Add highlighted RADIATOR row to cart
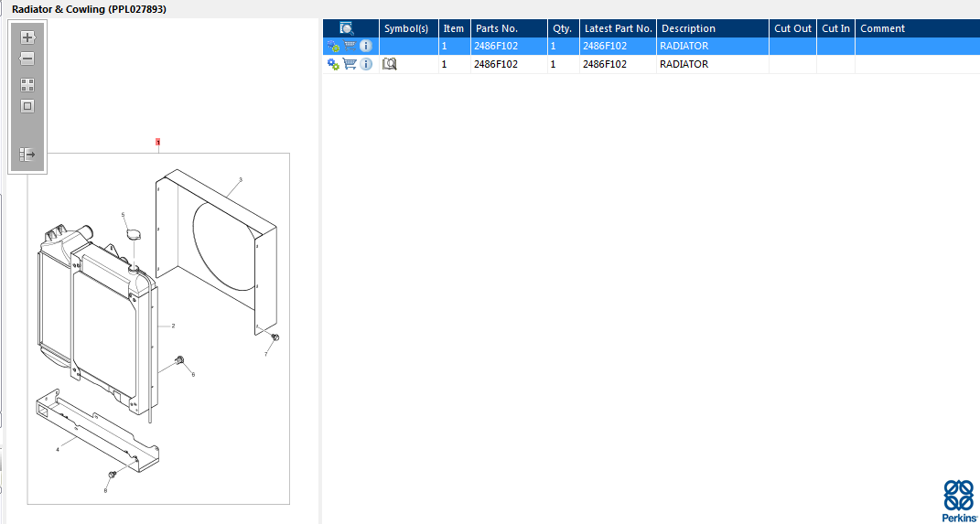The image size is (980, 524). 350,46
